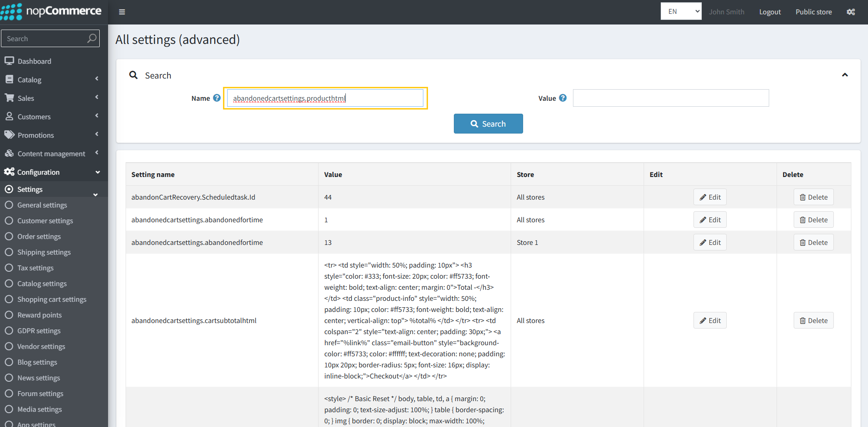Screen dimensions: 868x427
Task: Click the Name field help question icon
Action: pos(217,98)
